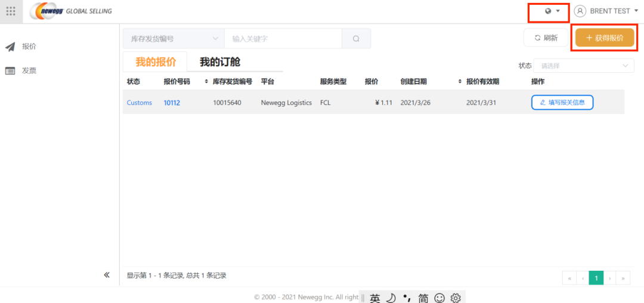Go to previous page with ‹ button
This screenshot has width=644, height=303.
pyautogui.click(x=583, y=278)
